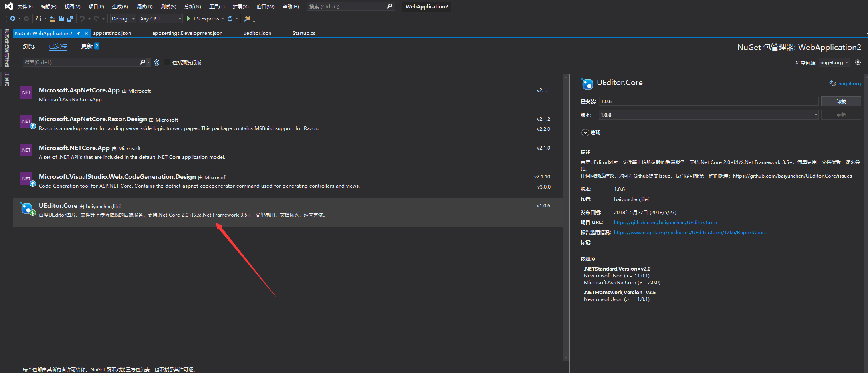Open the Debug configuration dropdown

pyautogui.click(x=123, y=19)
